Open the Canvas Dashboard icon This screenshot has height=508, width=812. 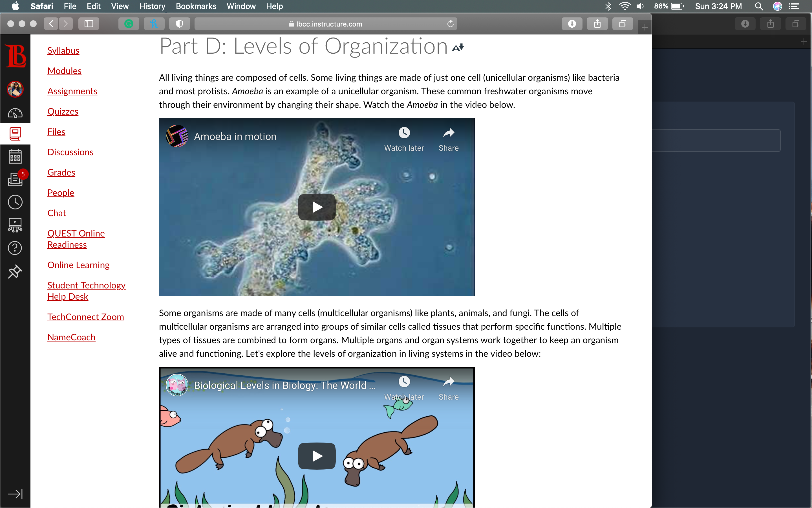tap(15, 113)
